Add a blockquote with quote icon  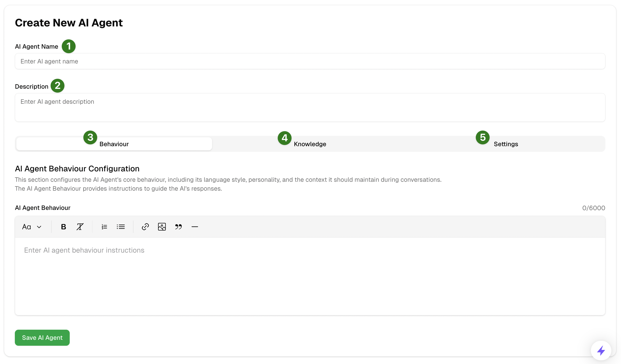click(x=178, y=227)
